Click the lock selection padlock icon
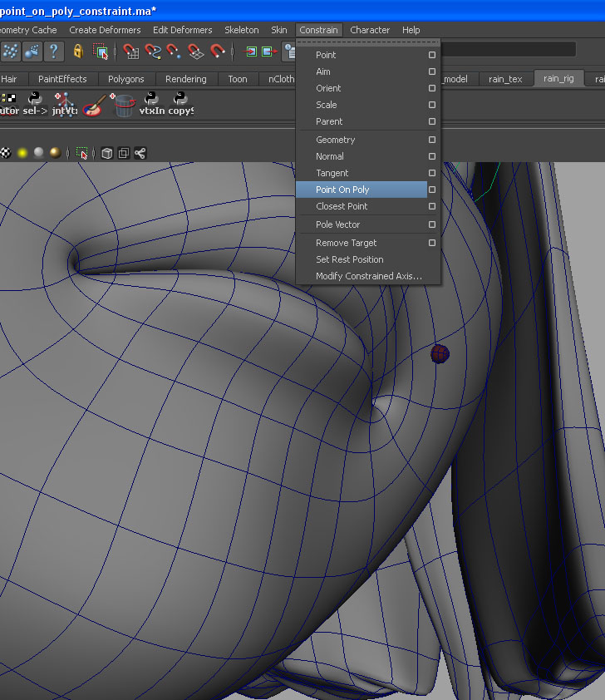This screenshot has height=700, width=605. (x=78, y=52)
